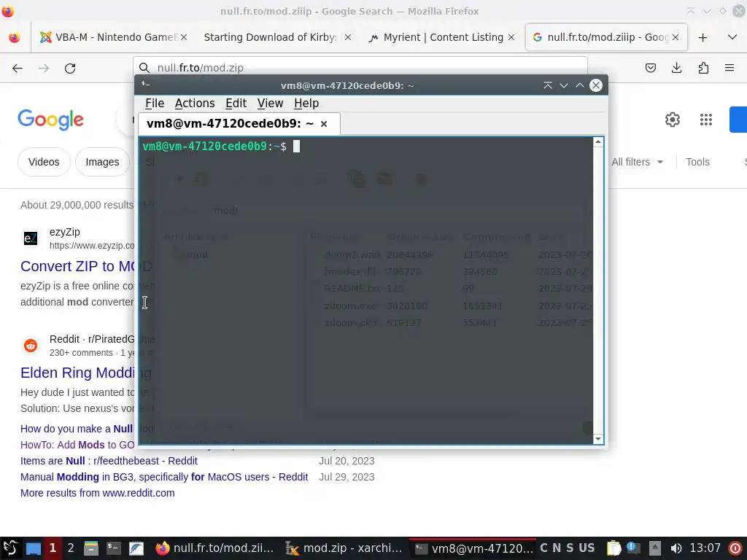
Task: Filter results by Images
Action: 102,162
